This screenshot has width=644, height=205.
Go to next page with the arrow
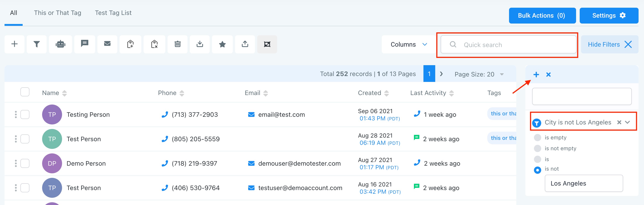coord(442,74)
